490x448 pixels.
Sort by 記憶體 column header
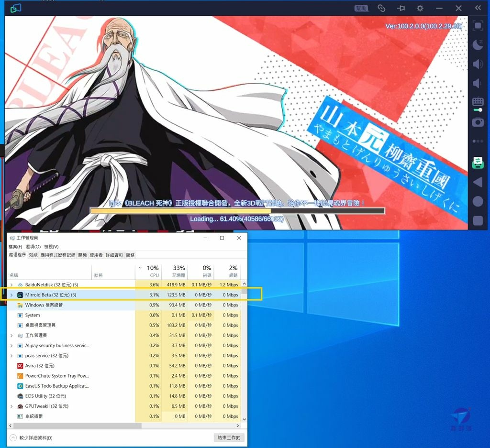175,272
